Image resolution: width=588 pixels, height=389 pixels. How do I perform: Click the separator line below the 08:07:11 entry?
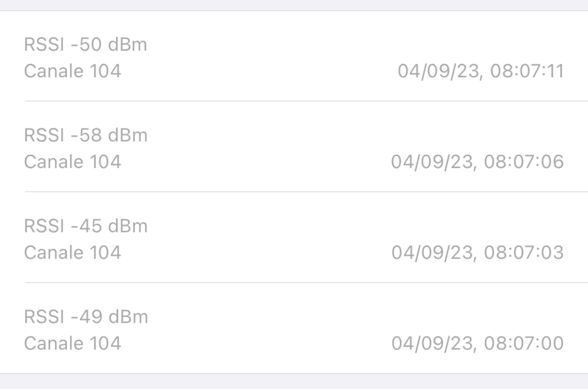(x=307, y=101)
